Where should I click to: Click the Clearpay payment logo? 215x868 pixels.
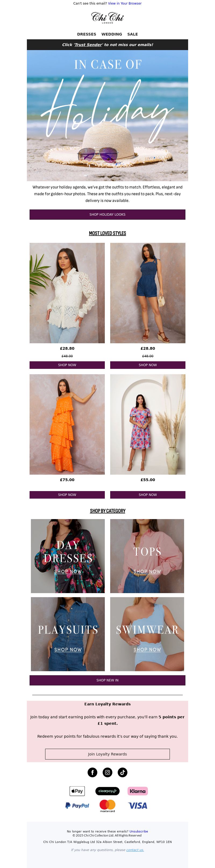(x=107, y=791)
